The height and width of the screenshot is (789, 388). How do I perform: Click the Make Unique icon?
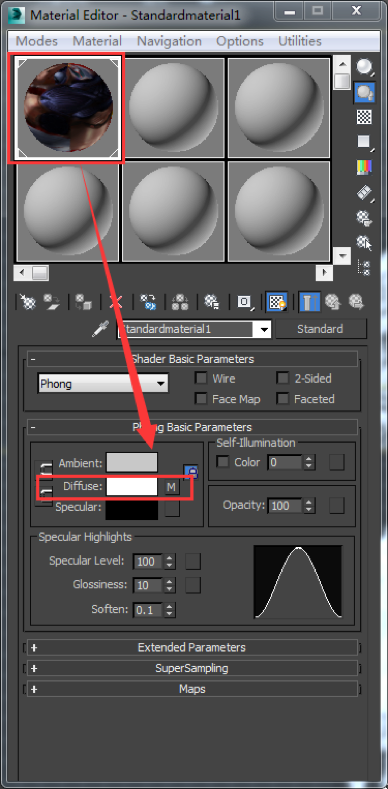point(180,302)
